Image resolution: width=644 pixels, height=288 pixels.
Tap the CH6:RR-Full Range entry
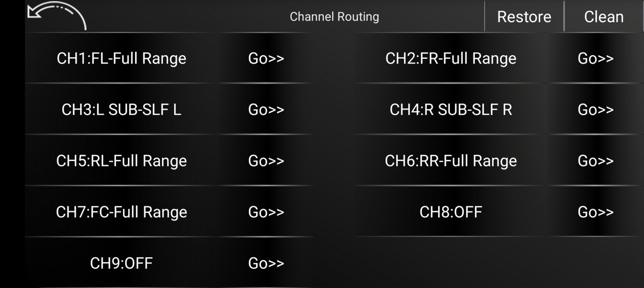[x=451, y=161]
